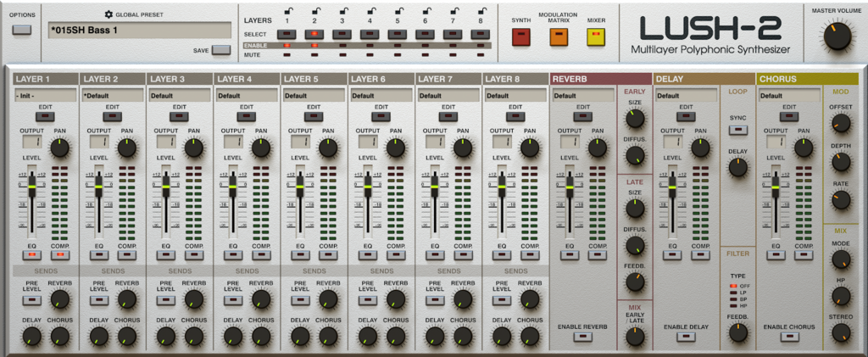Enable Layer 2 Pre Level send
Image resolution: width=868 pixels, height=357 pixels.
(x=99, y=300)
